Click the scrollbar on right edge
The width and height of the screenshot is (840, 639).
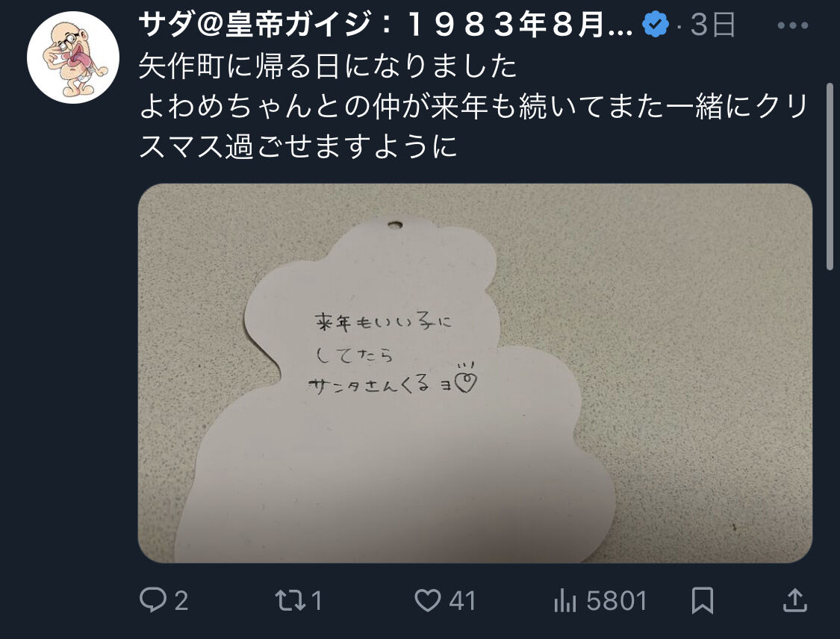(830, 176)
